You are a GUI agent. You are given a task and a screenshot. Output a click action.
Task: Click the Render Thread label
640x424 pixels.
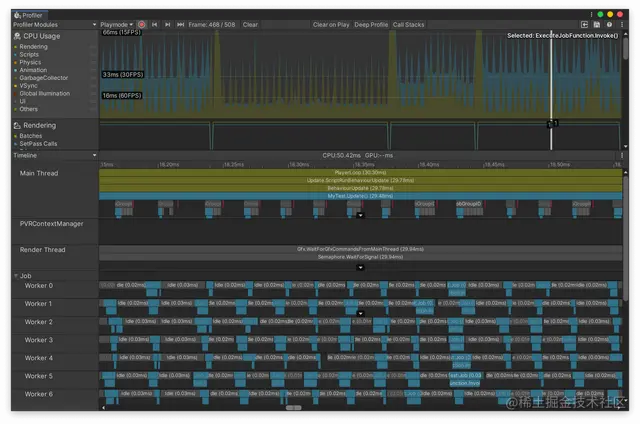(42, 250)
